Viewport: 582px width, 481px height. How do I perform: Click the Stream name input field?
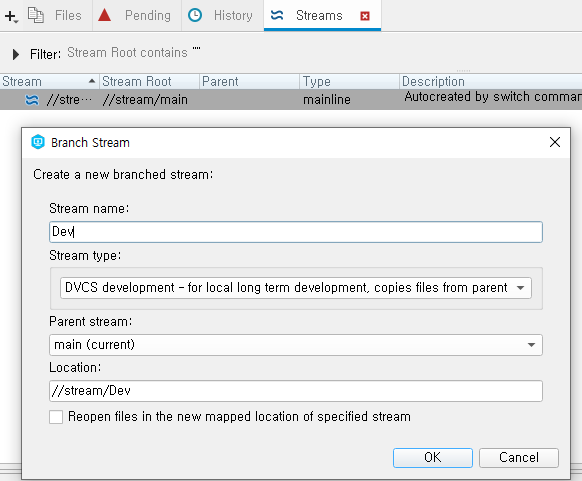(296, 232)
